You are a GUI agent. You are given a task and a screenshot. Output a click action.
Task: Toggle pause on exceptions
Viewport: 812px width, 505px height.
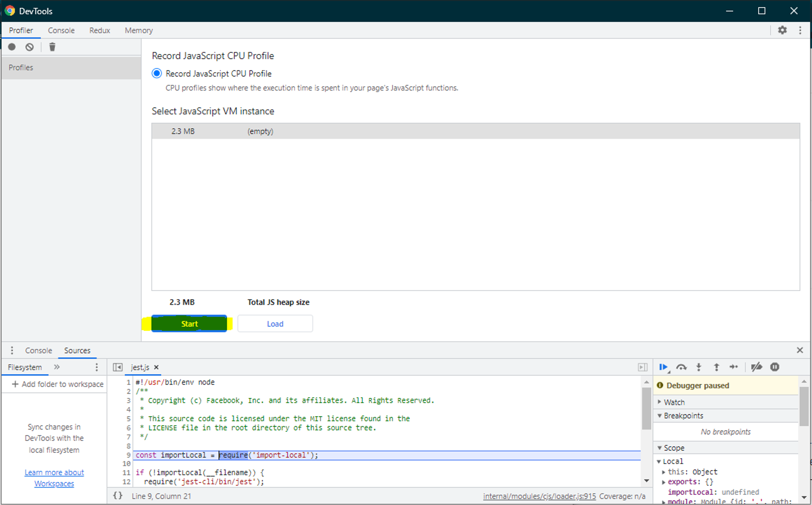775,367
